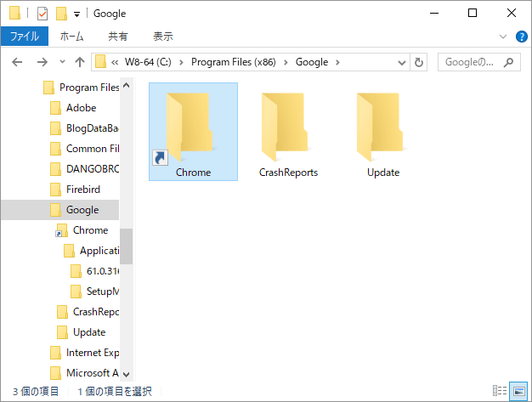Select Application folder in tree
The image size is (532, 402).
(x=92, y=251)
